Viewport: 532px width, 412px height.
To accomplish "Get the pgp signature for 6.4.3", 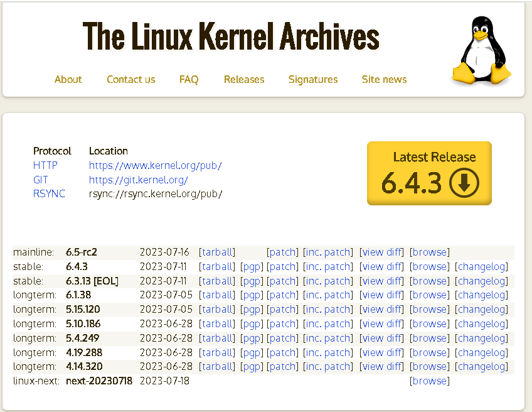I will pos(252,267).
